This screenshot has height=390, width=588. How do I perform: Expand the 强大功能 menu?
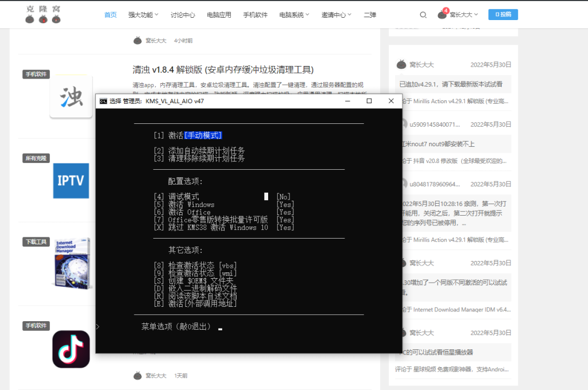pyautogui.click(x=143, y=14)
